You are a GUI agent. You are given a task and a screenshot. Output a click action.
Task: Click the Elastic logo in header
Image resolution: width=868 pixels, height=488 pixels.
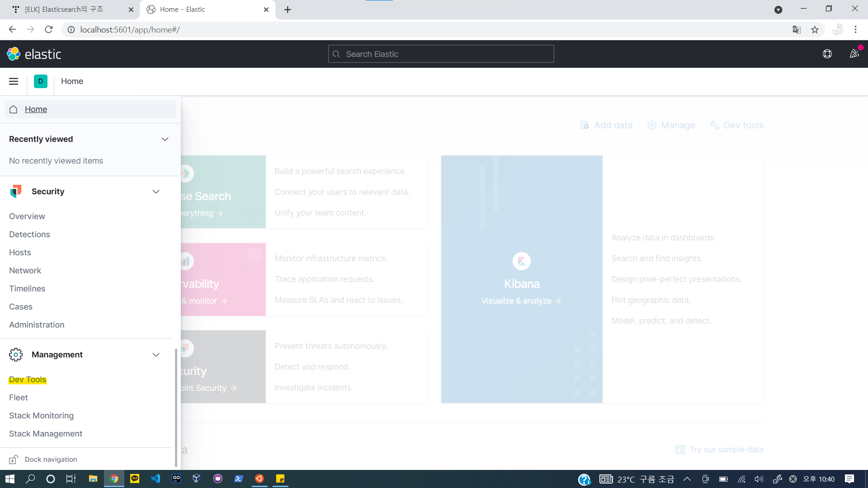[x=34, y=54]
